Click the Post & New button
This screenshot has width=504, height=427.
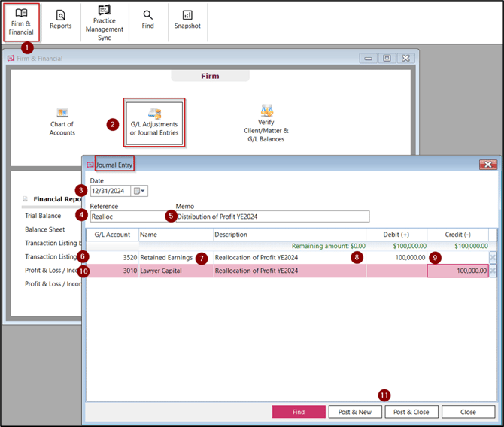click(355, 412)
